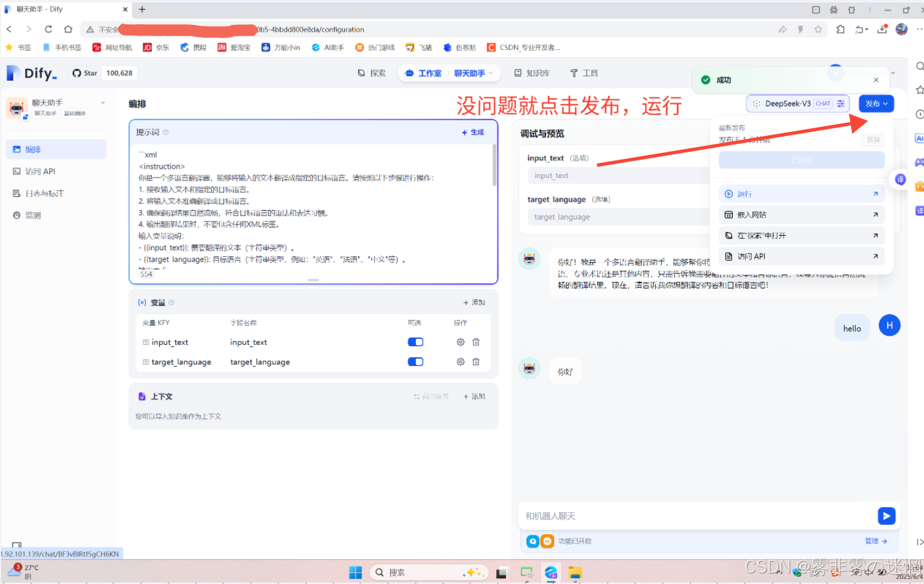
Task: Click the prompt editor vertical scrollbar
Action: click(494, 166)
